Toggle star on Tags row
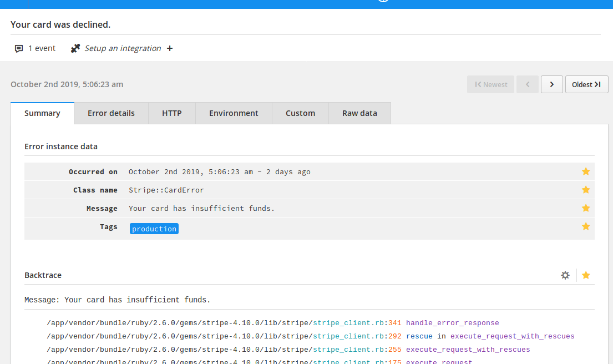The height and width of the screenshot is (364, 613). 586,226
